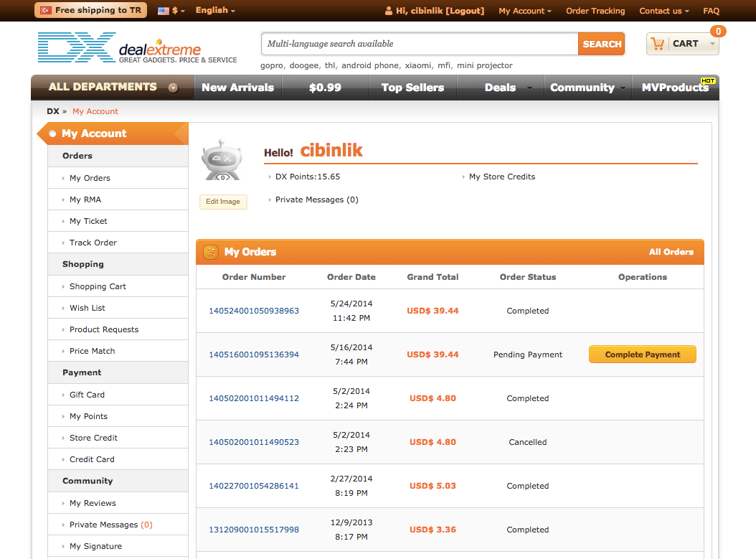This screenshot has width=756, height=559.
Task: Open order 140502001011494112
Action: pos(254,398)
